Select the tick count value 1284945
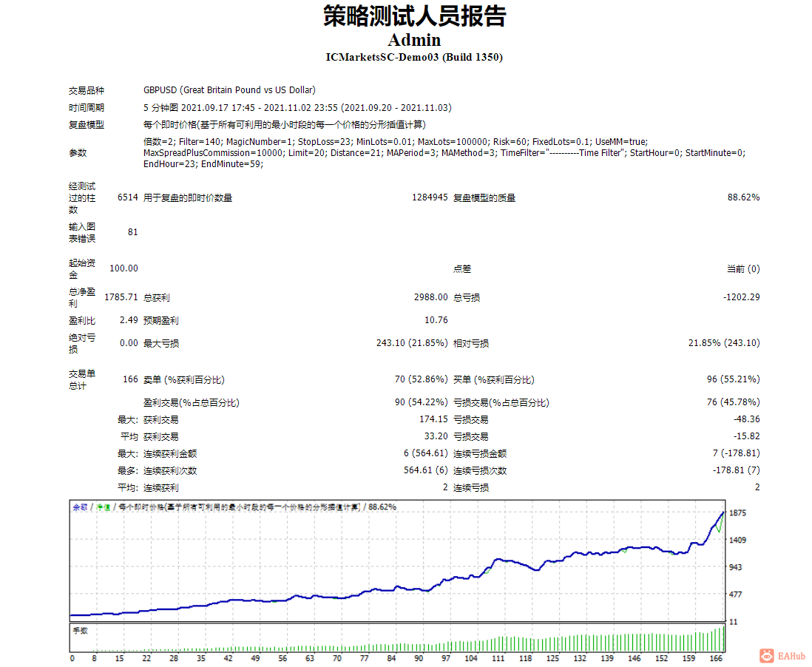This screenshot has width=812, height=667. point(430,197)
